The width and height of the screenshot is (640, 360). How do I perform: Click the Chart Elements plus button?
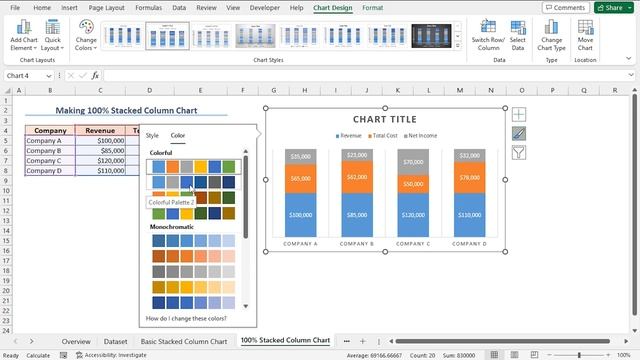[x=519, y=114]
